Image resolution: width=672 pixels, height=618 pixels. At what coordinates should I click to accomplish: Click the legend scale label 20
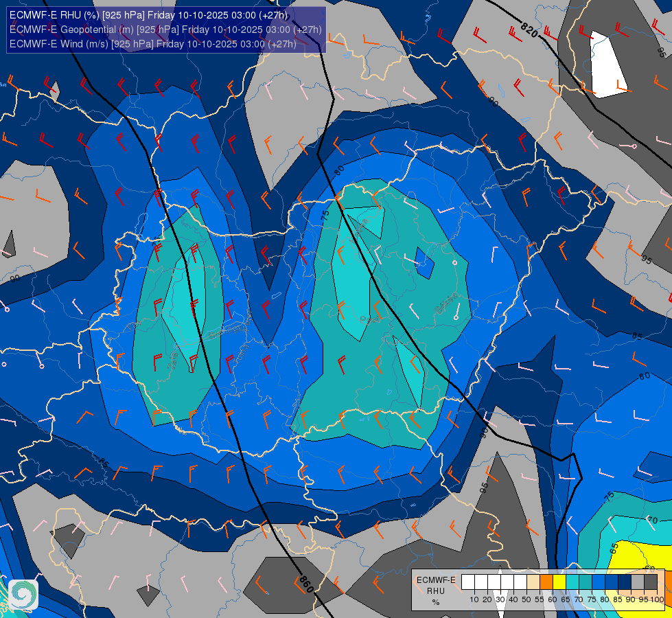pyautogui.click(x=487, y=599)
